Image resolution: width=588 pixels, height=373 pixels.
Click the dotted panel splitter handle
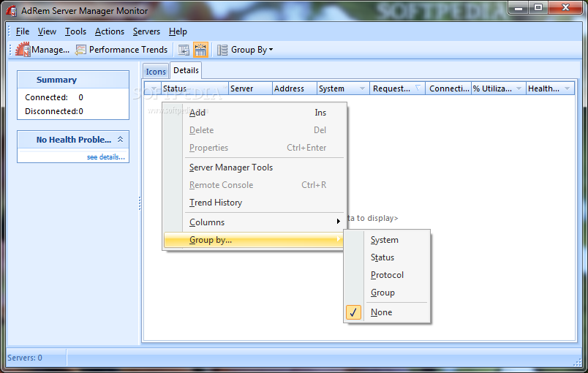[x=140, y=203]
